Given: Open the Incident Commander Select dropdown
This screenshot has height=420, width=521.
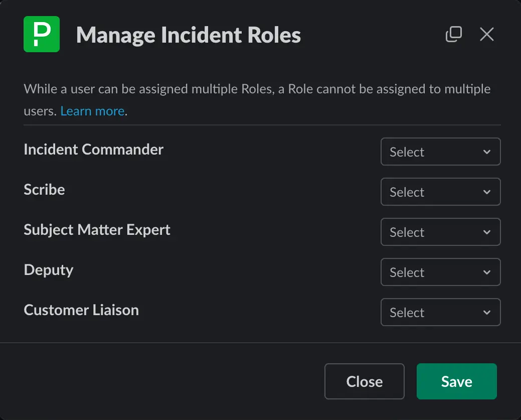Looking at the screenshot, I should 440,152.
